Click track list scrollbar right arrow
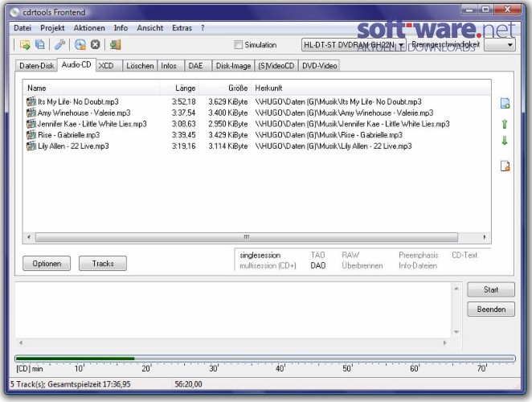Screen dimensions: 532x402 tap(484, 237)
